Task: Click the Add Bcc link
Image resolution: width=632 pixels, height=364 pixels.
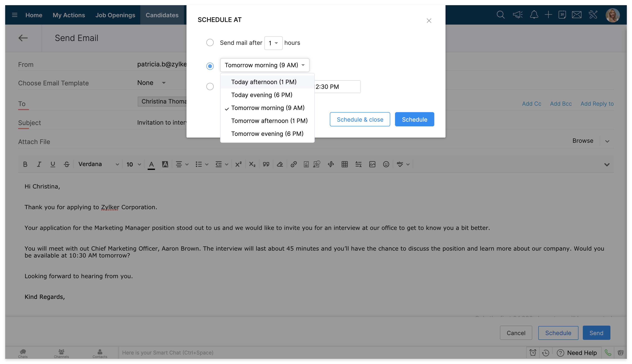Action: [x=561, y=104]
